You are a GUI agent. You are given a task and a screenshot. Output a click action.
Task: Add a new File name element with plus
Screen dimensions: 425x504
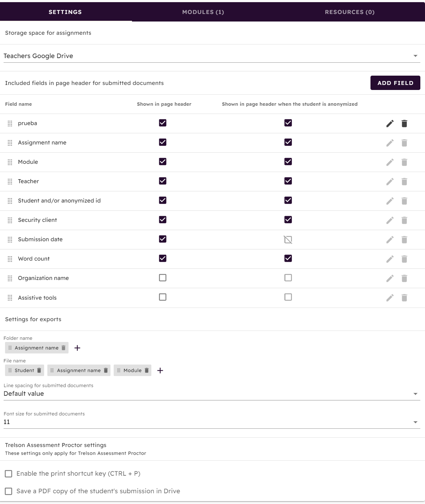tap(160, 370)
